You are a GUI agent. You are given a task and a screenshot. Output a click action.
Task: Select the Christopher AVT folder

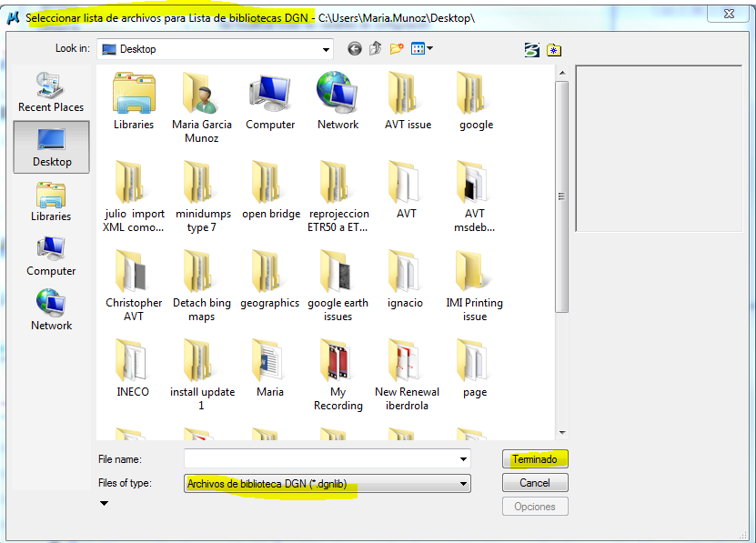pos(134,286)
